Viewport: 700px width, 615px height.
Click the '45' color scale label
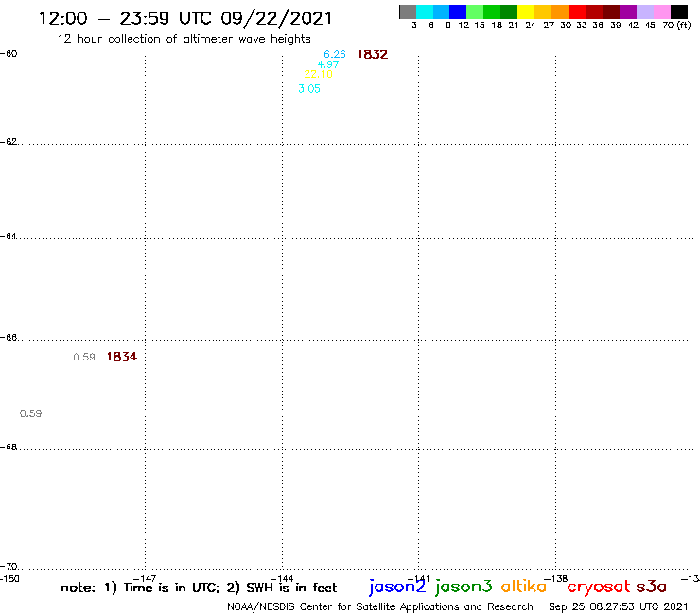650,26
